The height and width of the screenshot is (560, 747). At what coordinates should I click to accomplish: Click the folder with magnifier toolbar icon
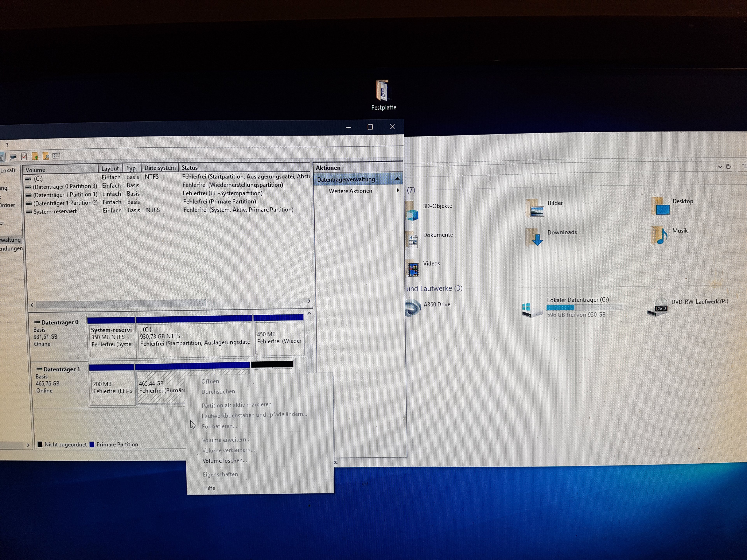46,156
